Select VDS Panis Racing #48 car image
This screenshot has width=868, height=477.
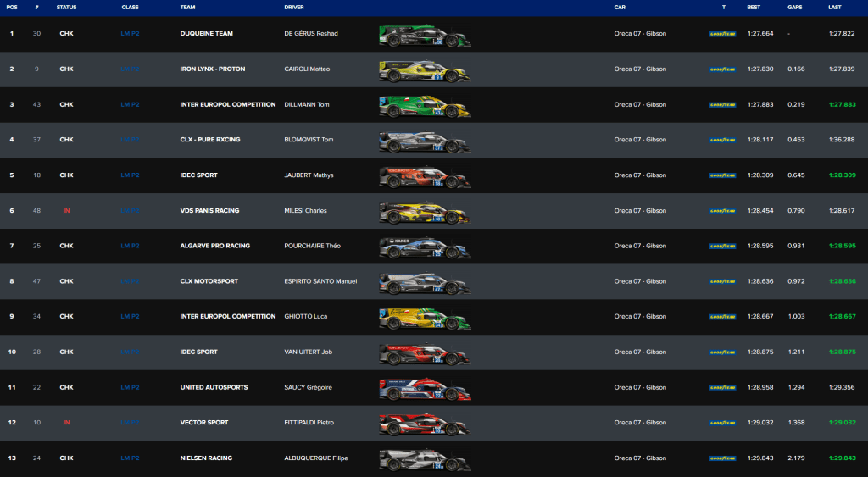(425, 213)
